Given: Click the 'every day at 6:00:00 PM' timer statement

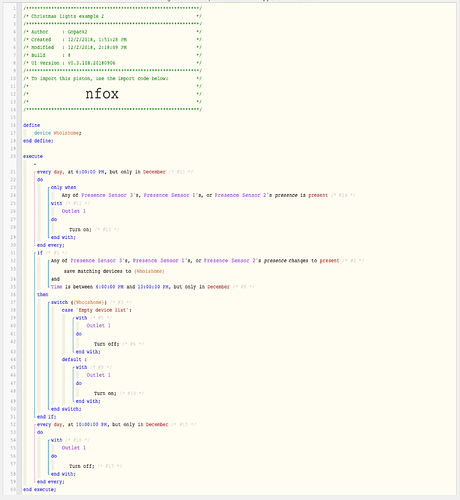Looking at the screenshot, I should (101, 172).
